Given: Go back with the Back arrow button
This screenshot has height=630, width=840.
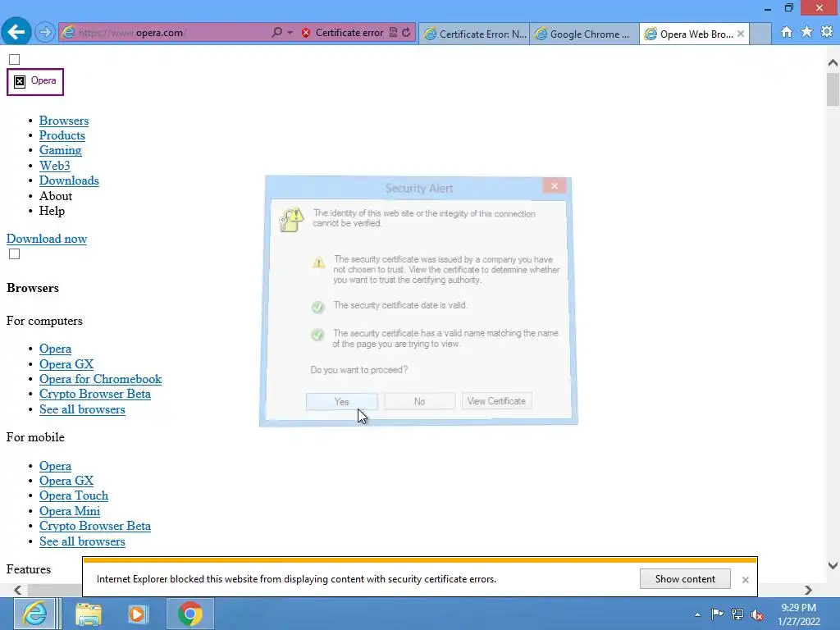Looking at the screenshot, I should click(16, 32).
